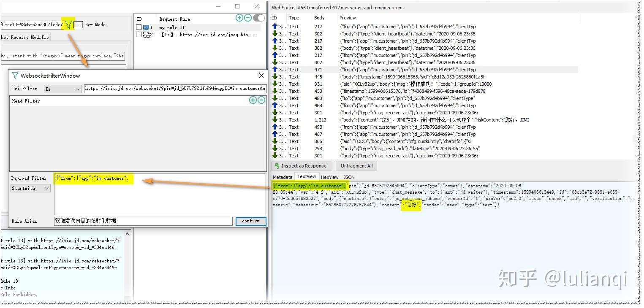Add a new request rule with plus icon

pos(239,18)
